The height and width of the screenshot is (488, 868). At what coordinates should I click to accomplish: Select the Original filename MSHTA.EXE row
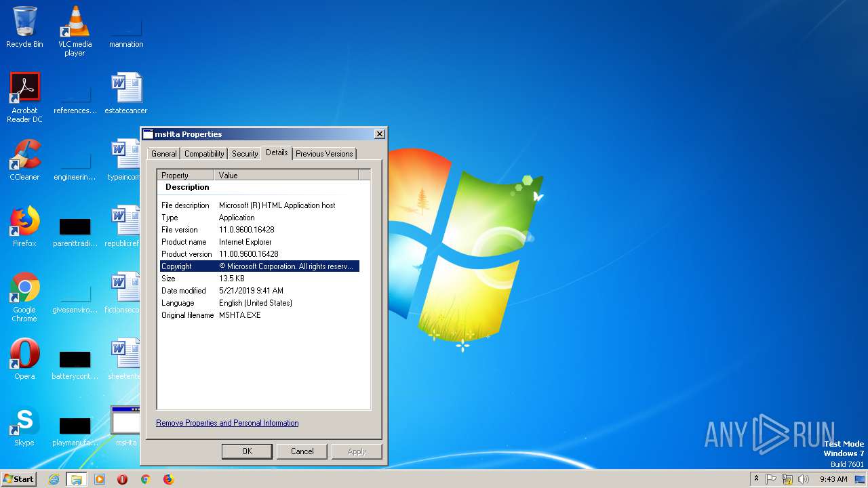pyautogui.click(x=260, y=315)
